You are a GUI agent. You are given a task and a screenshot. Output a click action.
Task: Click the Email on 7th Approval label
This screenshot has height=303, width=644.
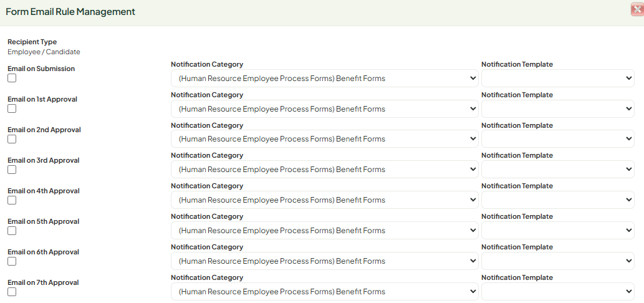point(43,282)
